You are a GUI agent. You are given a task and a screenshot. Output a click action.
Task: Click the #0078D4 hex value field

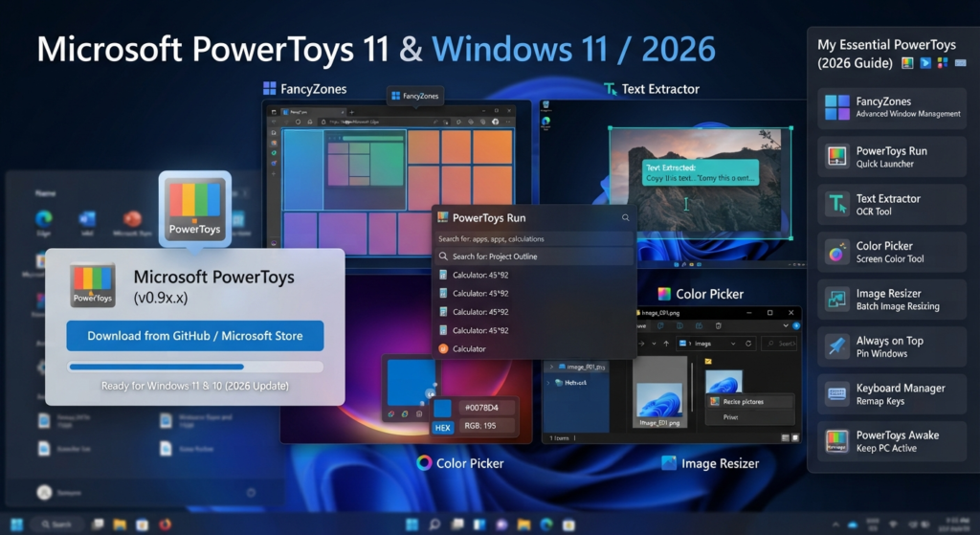point(487,408)
